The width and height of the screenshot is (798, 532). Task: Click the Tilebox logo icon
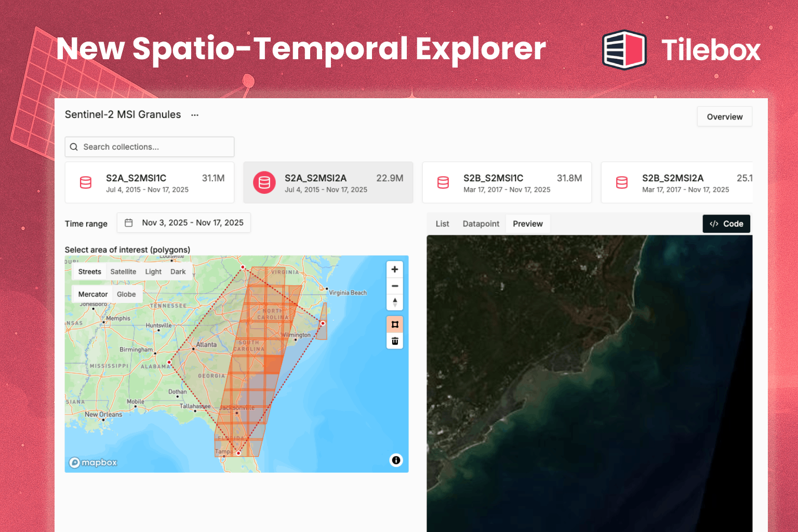624,50
